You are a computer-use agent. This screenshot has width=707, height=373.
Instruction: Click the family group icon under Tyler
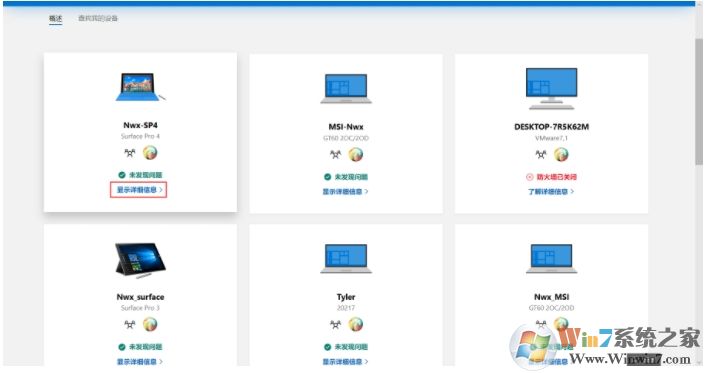click(x=335, y=324)
